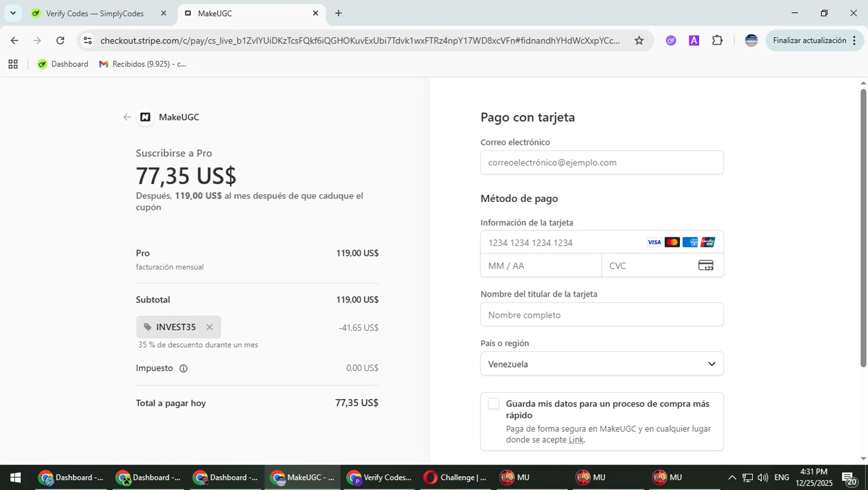Click the browser back button
868x490 pixels.
coord(14,40)
